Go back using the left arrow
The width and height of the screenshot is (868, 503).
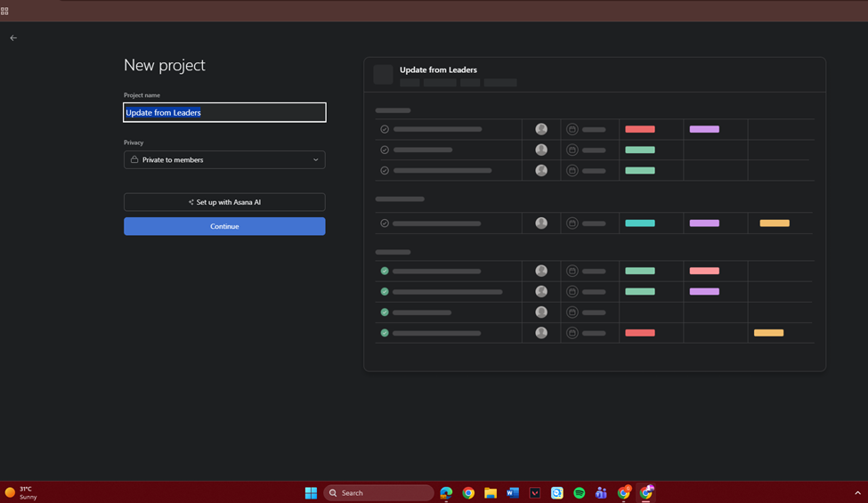13,37
